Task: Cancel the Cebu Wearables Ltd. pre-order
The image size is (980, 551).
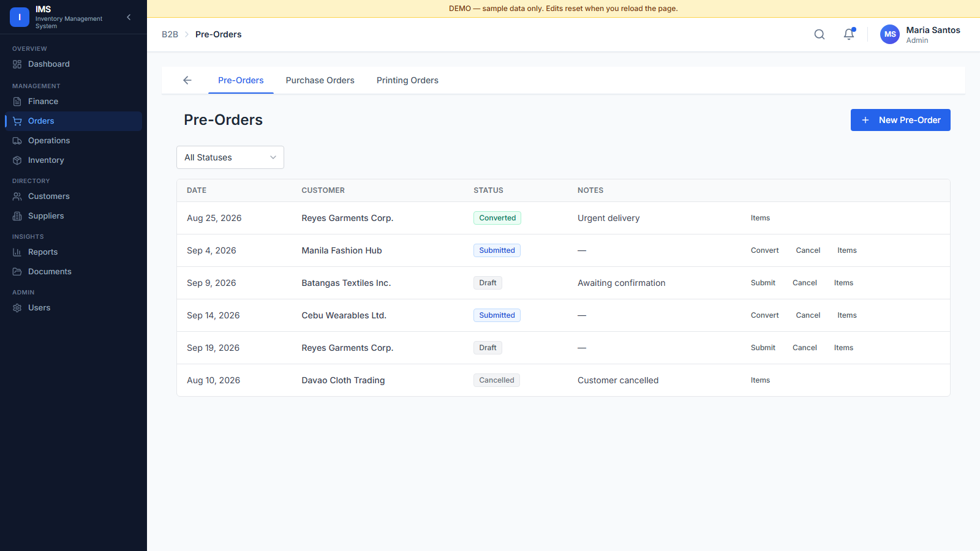Action: (x=808, y=315)
